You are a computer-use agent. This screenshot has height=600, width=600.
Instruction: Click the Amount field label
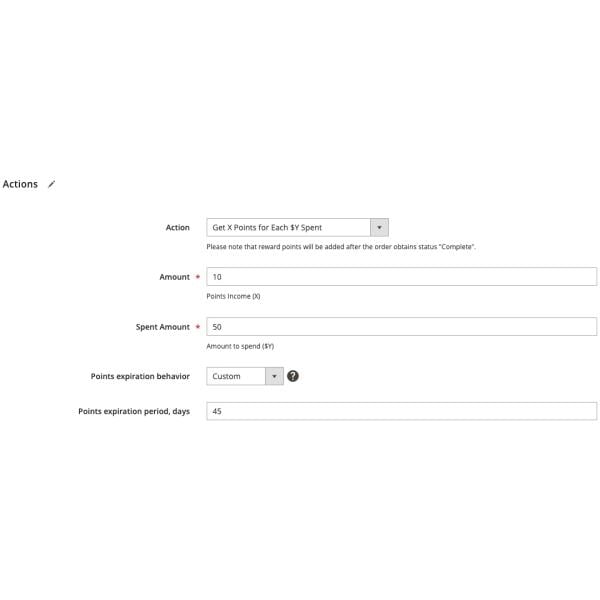[x=174, y=277]
